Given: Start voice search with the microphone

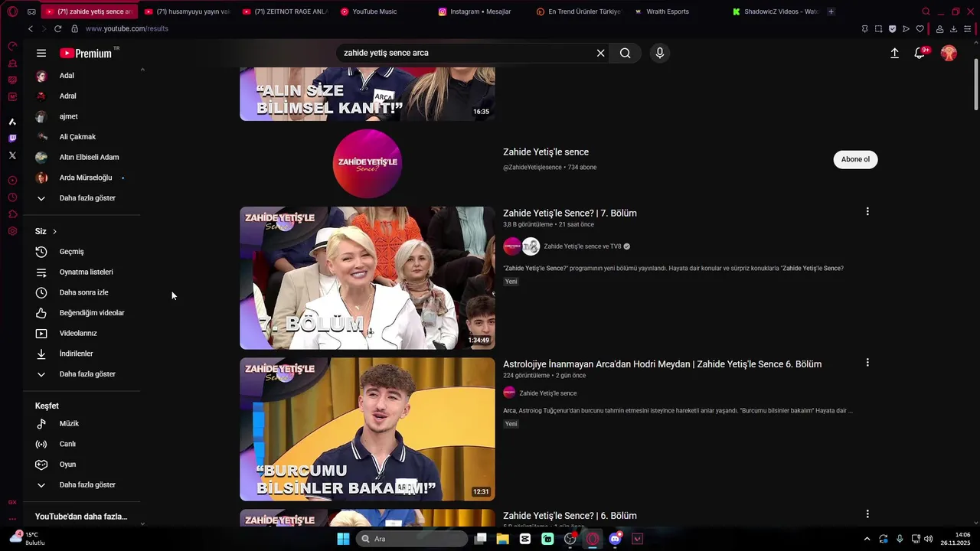Looking at the screenshot, I should point(660,53).
